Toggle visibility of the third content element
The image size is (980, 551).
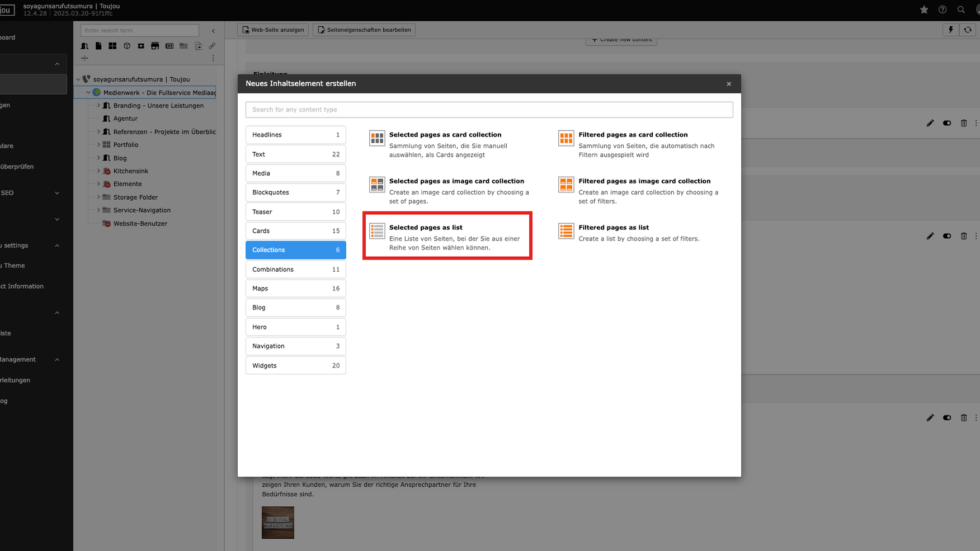click(x=947, y=418)
